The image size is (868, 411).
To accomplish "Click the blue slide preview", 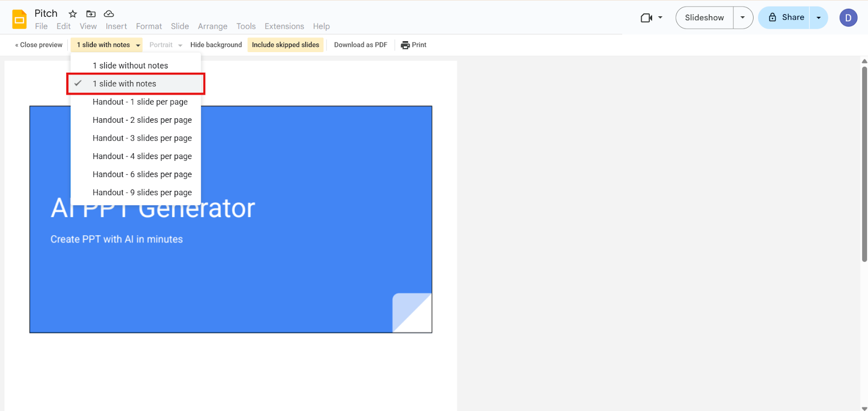I will coord(231,219).
